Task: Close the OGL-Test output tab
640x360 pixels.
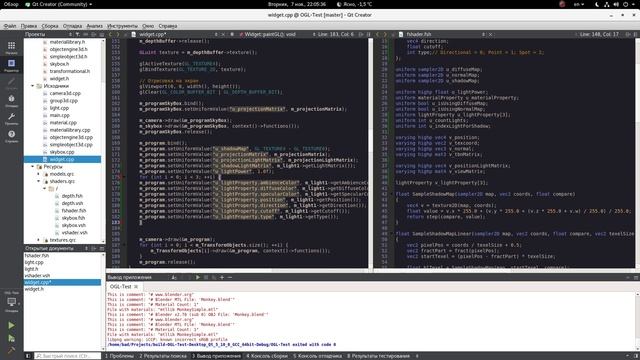Action: (x=136, y=287)
